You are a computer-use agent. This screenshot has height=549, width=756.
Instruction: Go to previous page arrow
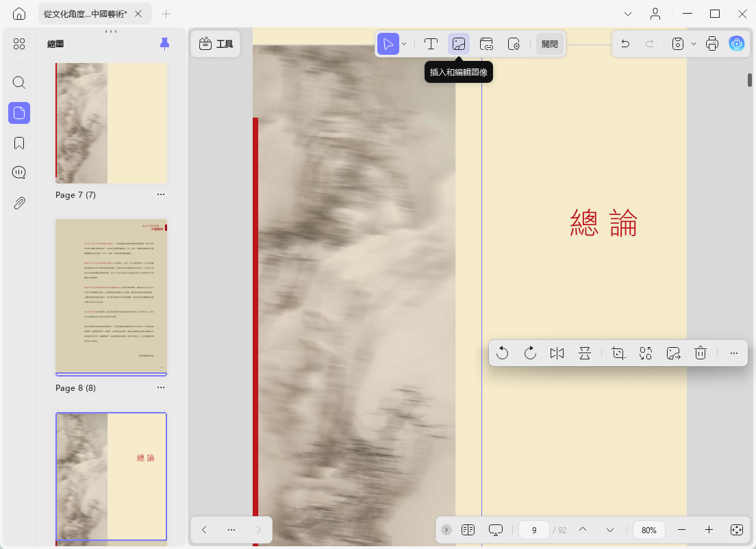(583, 530)
